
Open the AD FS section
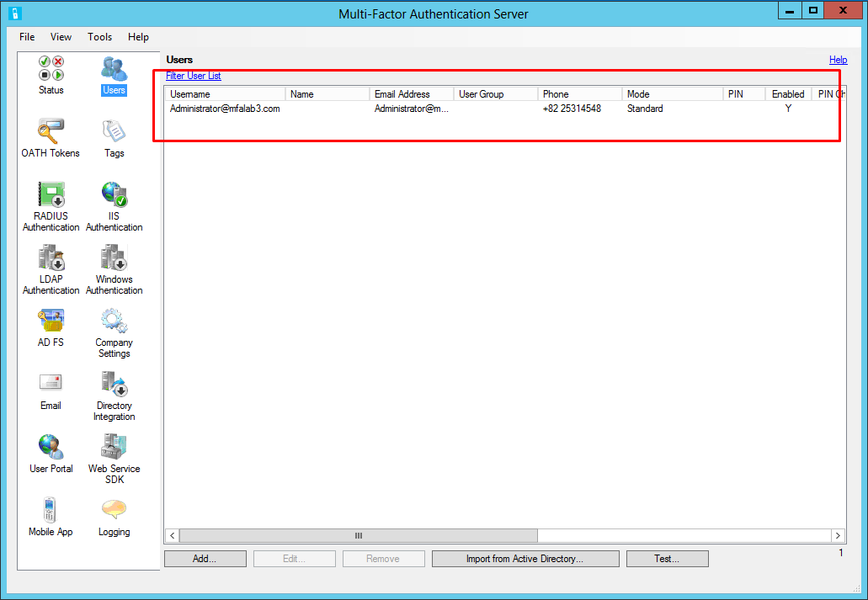point(51,327)
